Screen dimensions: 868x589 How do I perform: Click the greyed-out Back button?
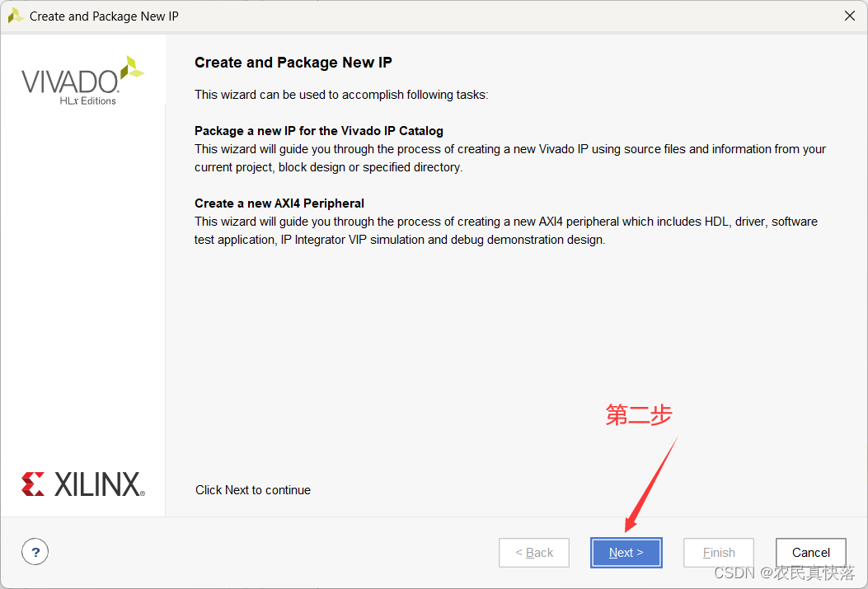[x=534, y=553]
